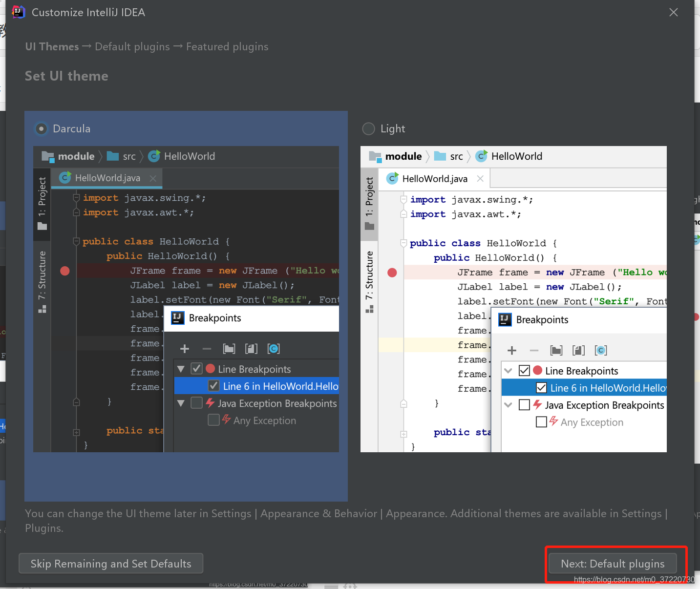Image resolution: width=700 pixels, height=589 pixels.
Task: Click the minus icon in Breakpoints toolbar
Action: pos(207,349)
